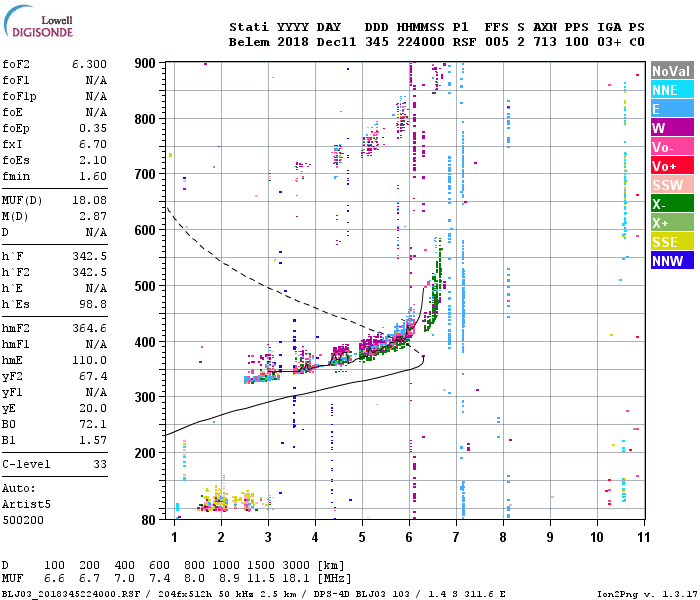Click the B0 value 72.1
This screenshot has width=700, height=600.
[x=93, y=424]
